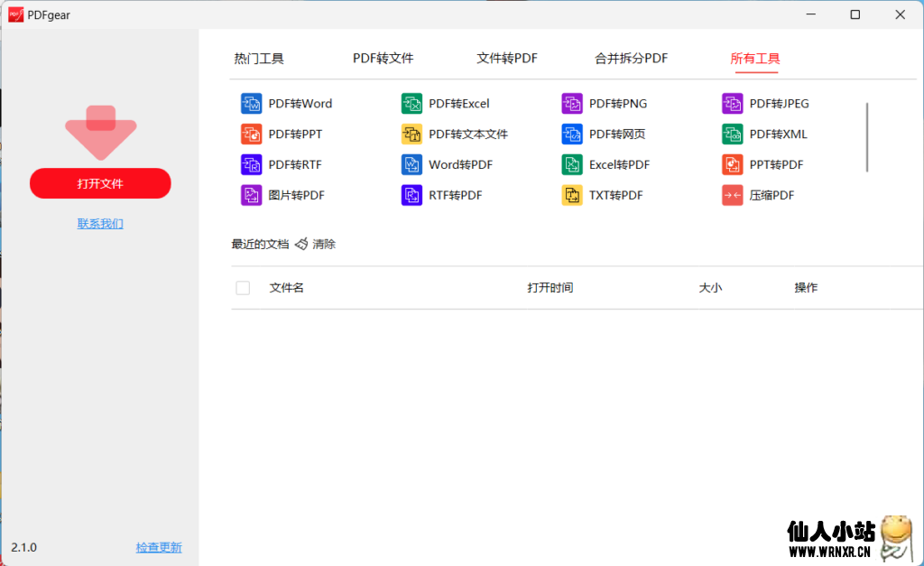Click the 打开文件 button
Screen dimensions: 924x566
coord(100,183)
